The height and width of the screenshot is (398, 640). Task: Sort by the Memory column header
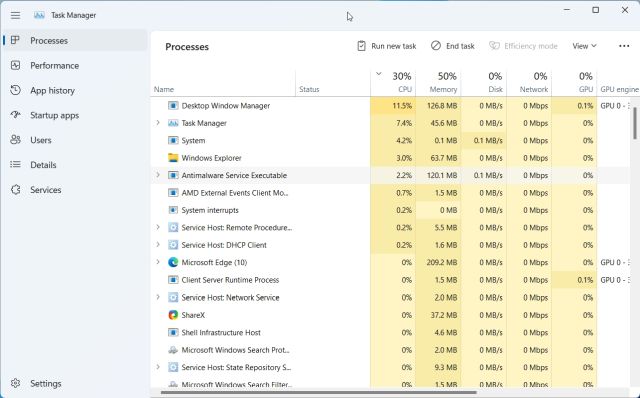[438, 83]
